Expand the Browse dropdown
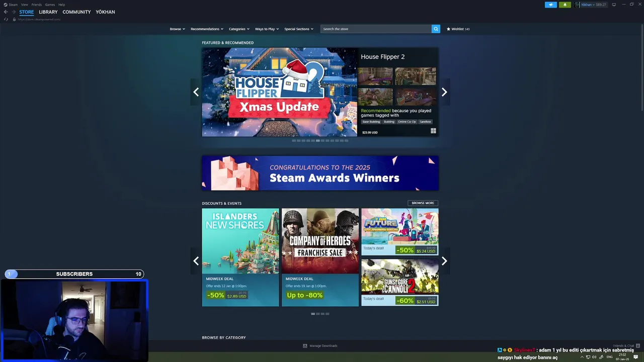This screenshot has width=644, height=362. click(177, 29)
